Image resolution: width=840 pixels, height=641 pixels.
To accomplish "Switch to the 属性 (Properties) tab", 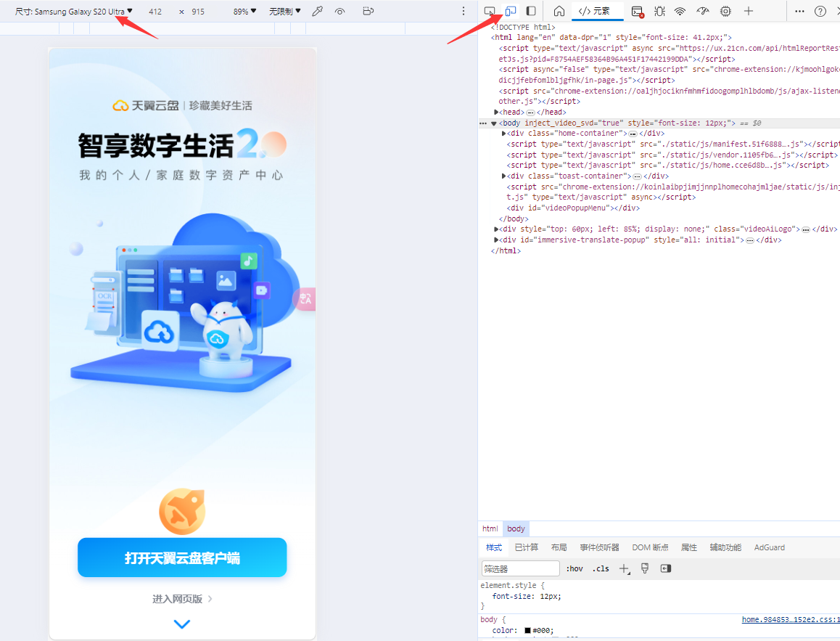I will (x=689, y=547).
